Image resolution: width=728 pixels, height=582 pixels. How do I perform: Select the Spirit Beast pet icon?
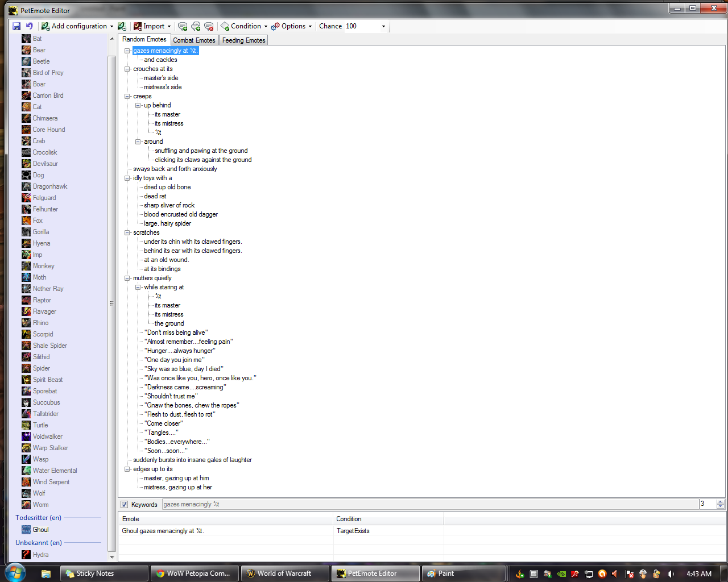(26, 380)
